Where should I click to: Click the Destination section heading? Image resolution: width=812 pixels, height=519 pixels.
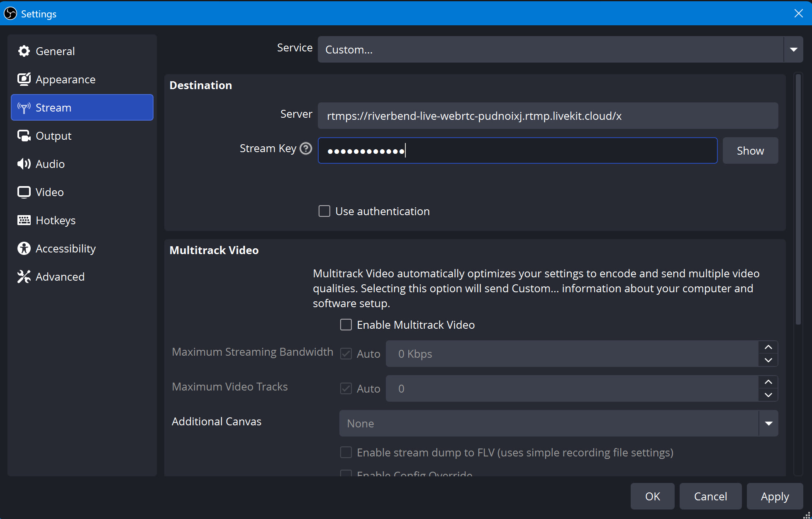point(201,85)
